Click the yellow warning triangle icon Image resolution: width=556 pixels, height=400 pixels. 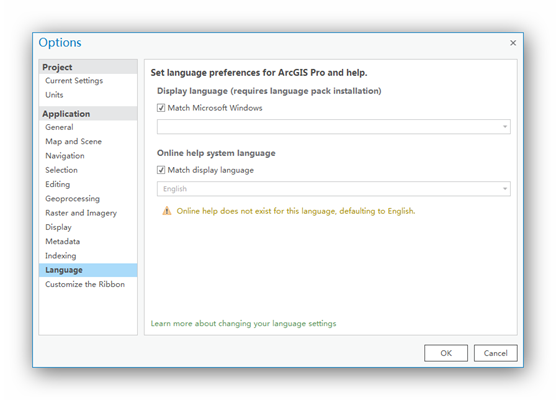(x=167, y=211)
